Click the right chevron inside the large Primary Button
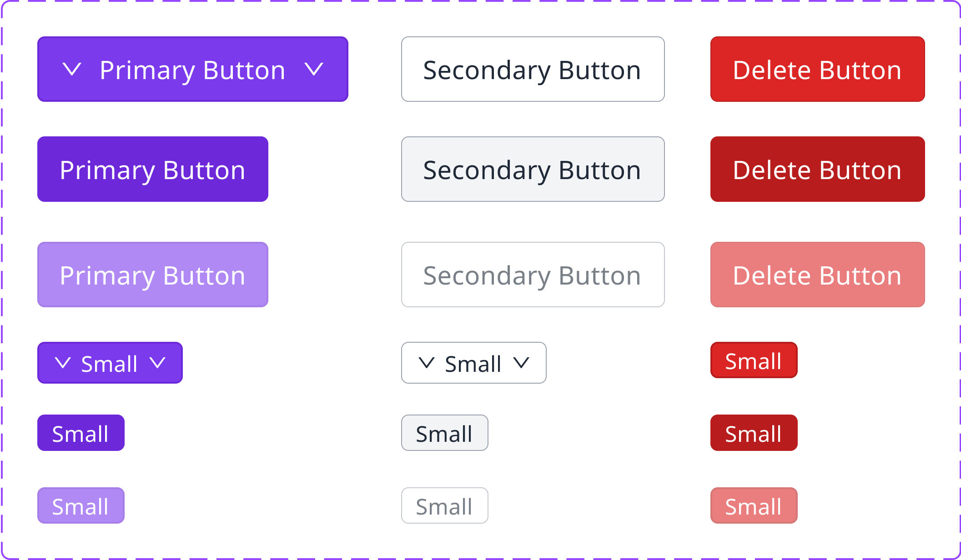 coord(314,70)
